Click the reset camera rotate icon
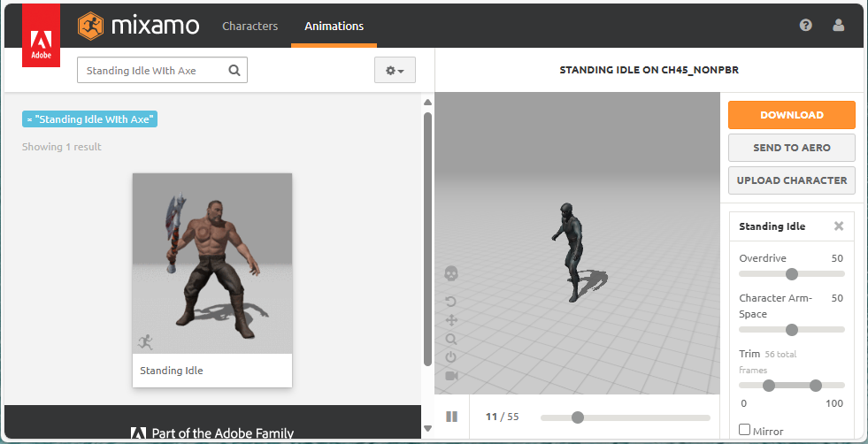This screenshot has height=444, width=868. [451, 302]
